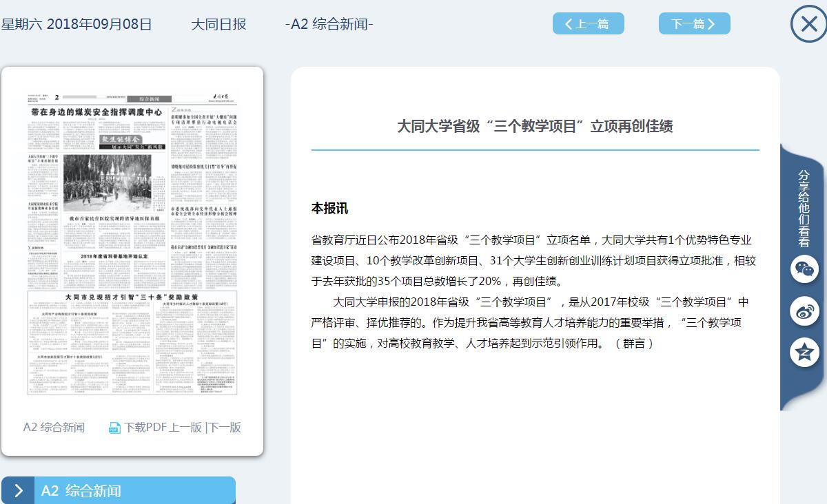Click the date 星期六 2018年09月08日
827x504 pixels.
(76, 24)
